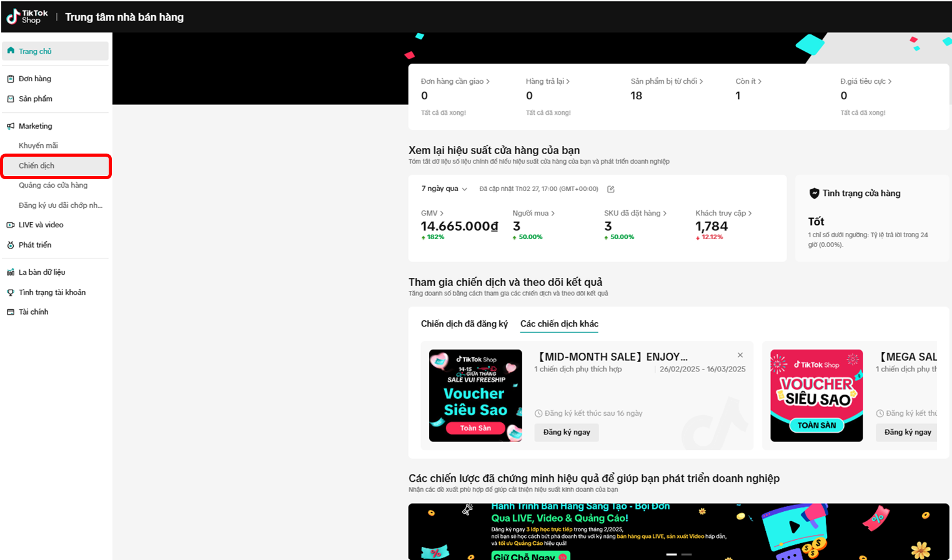This screenshot has height=560, width=952.
Task: Click the Đơn hàng orders icon
Action: 11,79
